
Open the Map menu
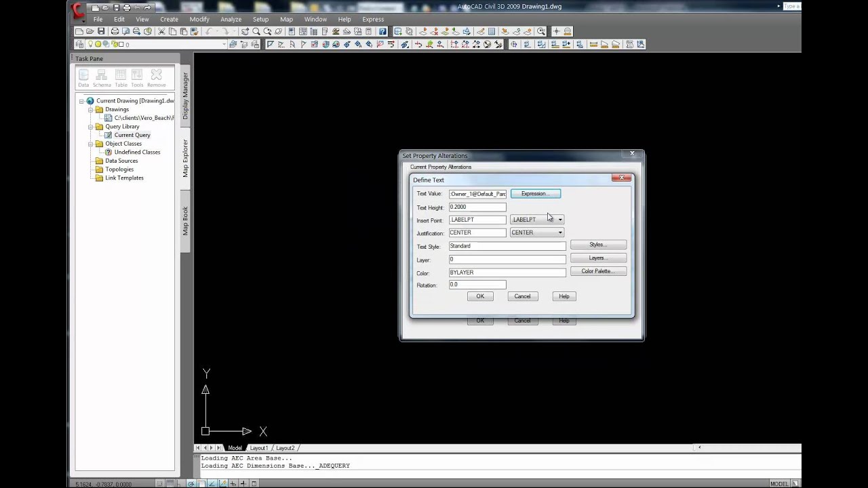coord(286,19)
